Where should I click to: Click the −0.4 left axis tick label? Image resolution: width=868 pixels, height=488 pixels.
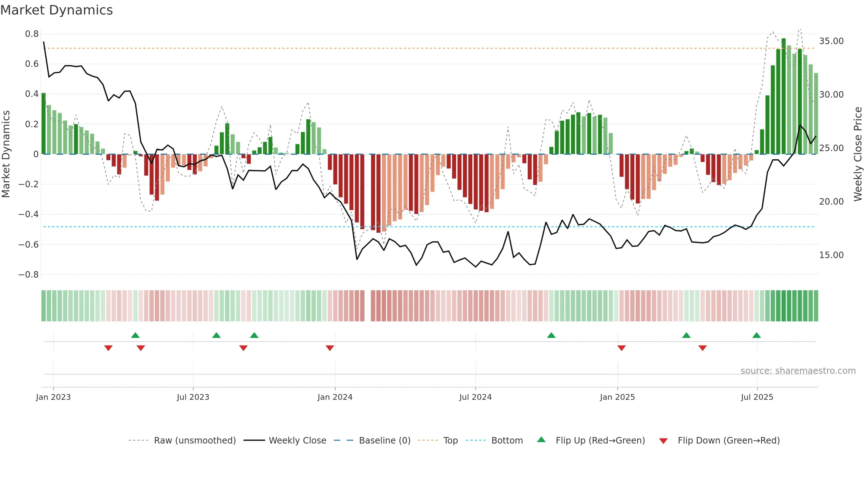pos(29,214)
